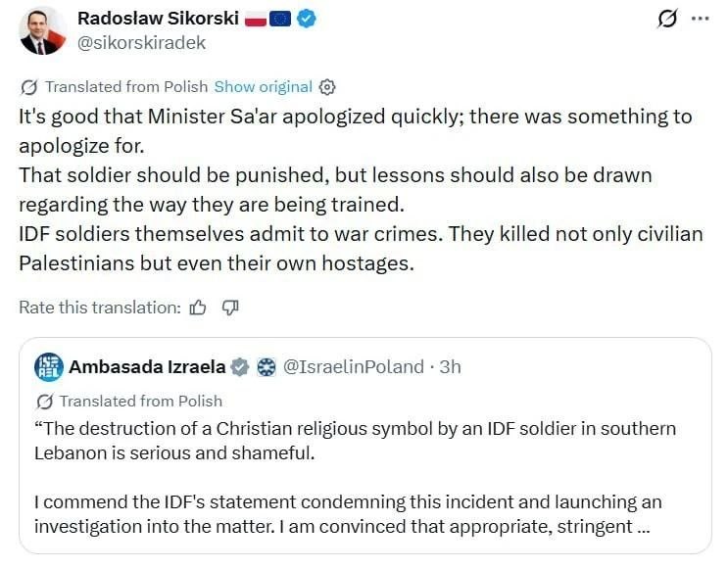Viewport: 728px width, 570px height.
Task: Click Radoslaw Sikorski's profile avatar
Action: click(x=41, y=30)
